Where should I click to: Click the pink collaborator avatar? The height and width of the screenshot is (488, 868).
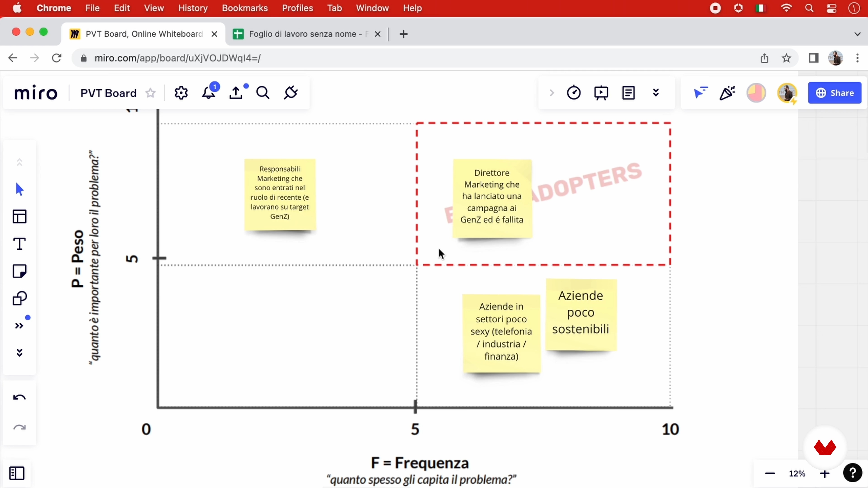[x=756, y=93]
